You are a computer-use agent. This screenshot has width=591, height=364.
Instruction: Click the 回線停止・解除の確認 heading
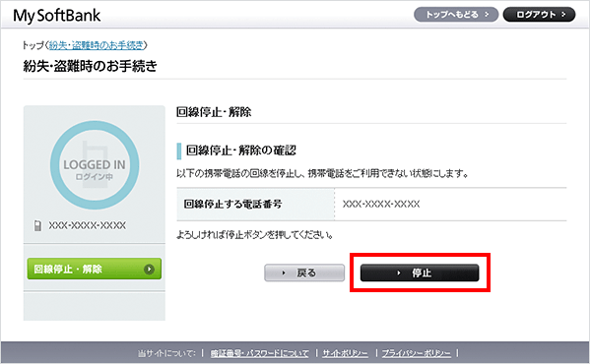[x=241, y=151]
